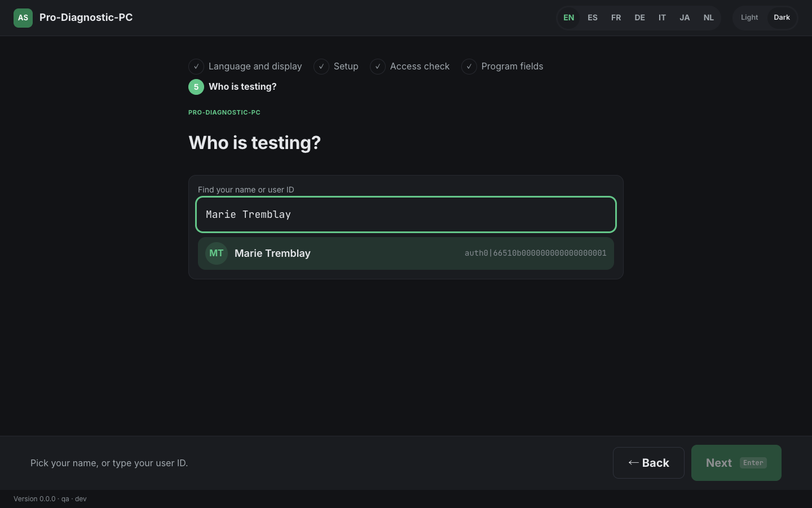Enable the Light theme
812x508 pixels.
tap(749, 18)
